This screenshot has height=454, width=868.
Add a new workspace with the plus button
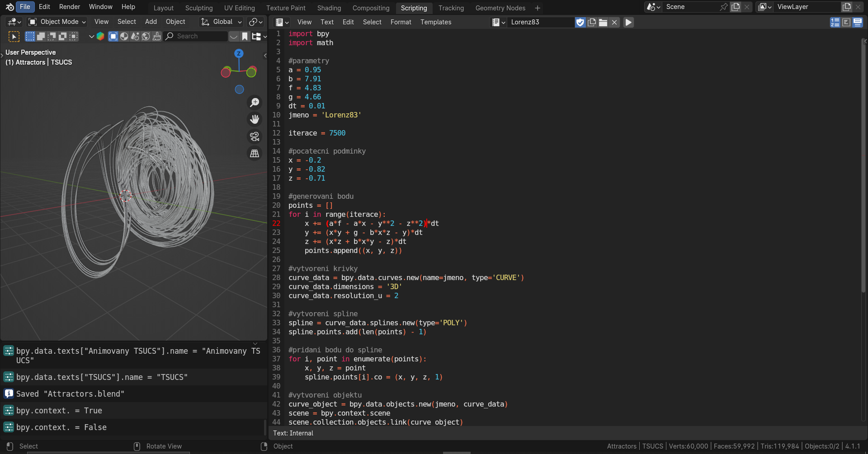point(537,8)
